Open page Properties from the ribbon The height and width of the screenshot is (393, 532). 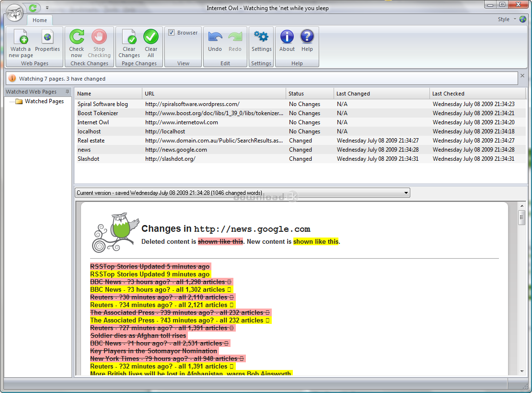point(47,38)
